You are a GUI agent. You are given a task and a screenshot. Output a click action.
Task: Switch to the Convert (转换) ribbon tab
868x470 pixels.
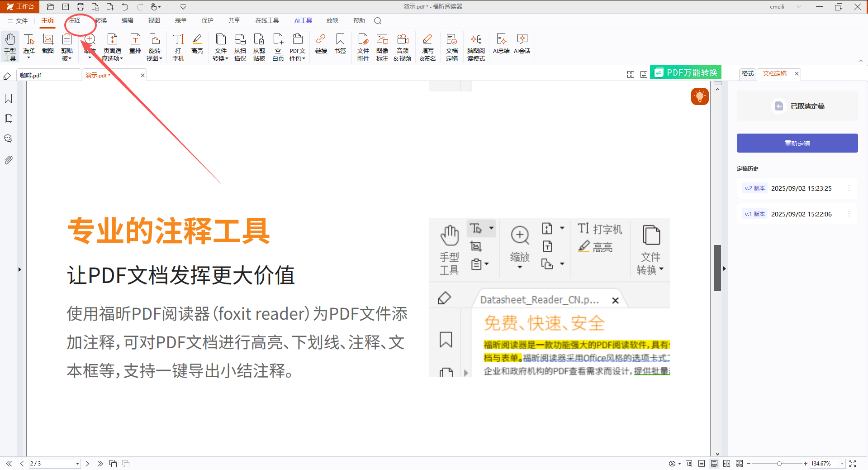101,21
